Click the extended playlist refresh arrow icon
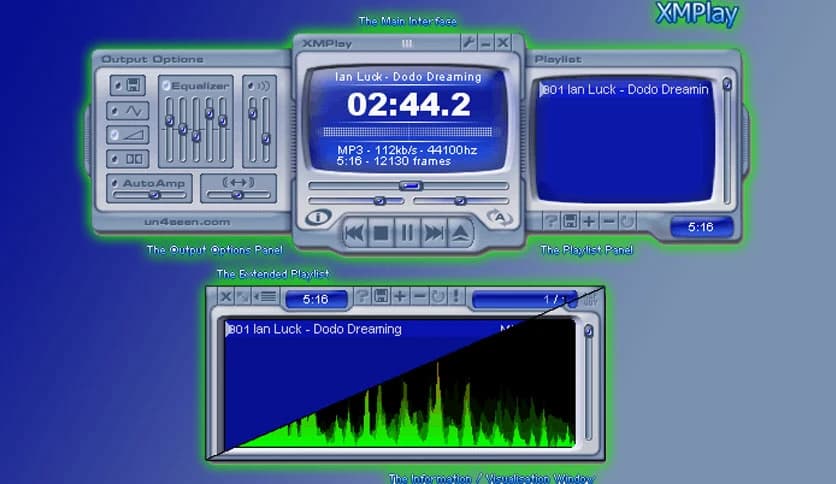 438,296
